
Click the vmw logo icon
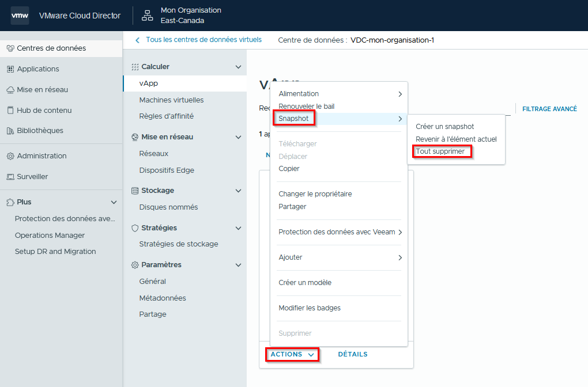click(x=20, y=16)
